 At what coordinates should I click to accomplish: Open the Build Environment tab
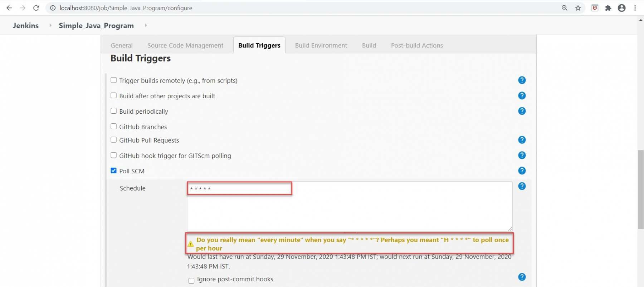pyautogui.click(x=321, y=45)
